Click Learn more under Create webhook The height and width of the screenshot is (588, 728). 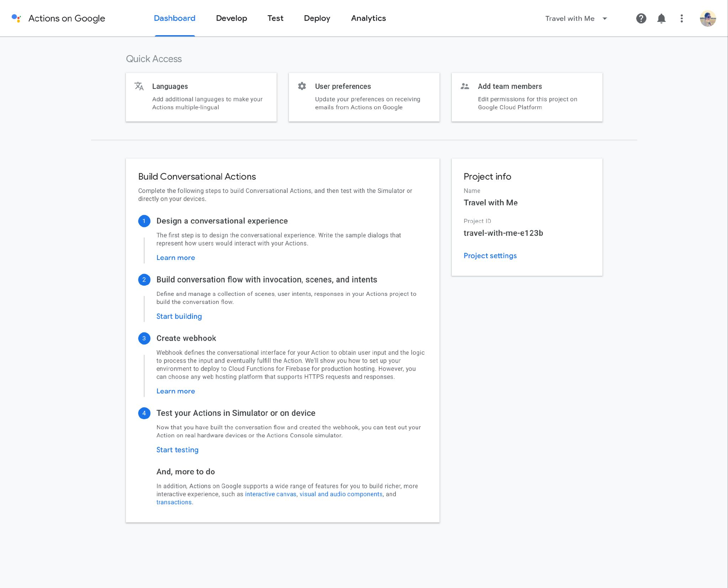pyautogui.click(x=176, y=391)
